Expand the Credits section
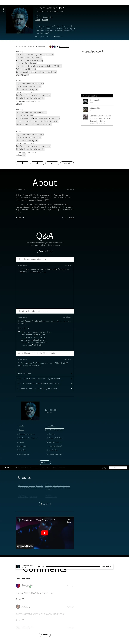 coord(45,504)
